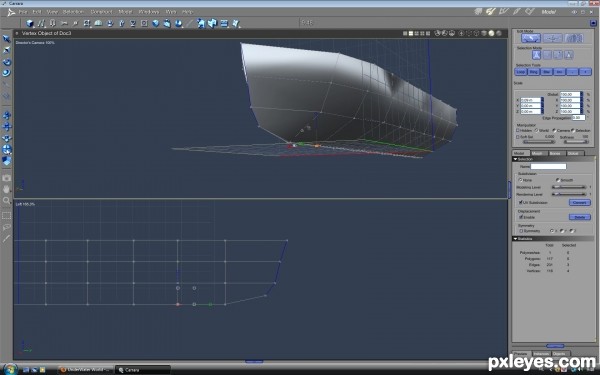Click the dome-shaped tool icon in toolbar

click(98, 23)
